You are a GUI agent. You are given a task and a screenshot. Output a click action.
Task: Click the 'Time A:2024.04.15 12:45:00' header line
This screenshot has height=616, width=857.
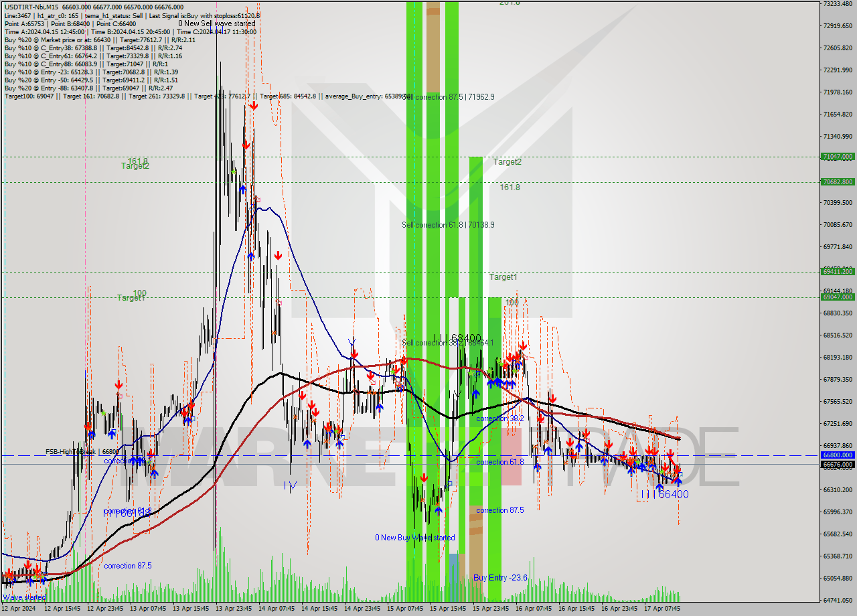130,31
